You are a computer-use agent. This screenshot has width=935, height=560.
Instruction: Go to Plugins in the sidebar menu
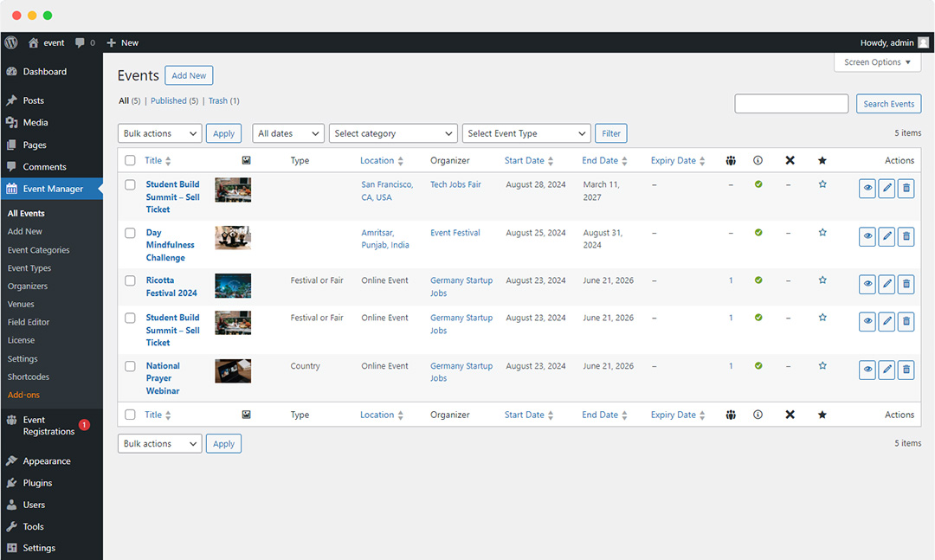pyautogui.click(x=37, y=483)
